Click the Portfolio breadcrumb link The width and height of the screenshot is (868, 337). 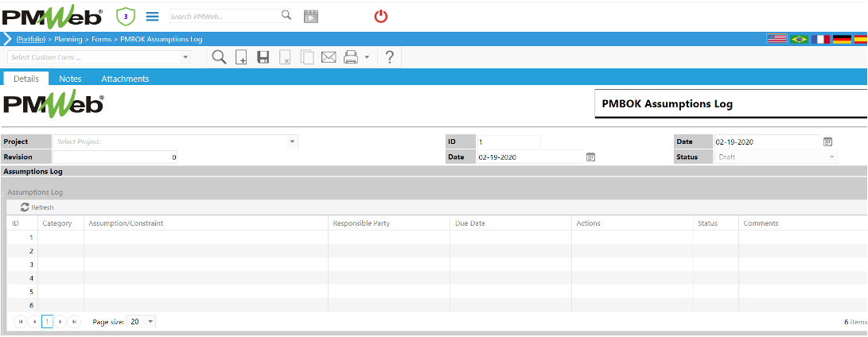pos(30,39)
